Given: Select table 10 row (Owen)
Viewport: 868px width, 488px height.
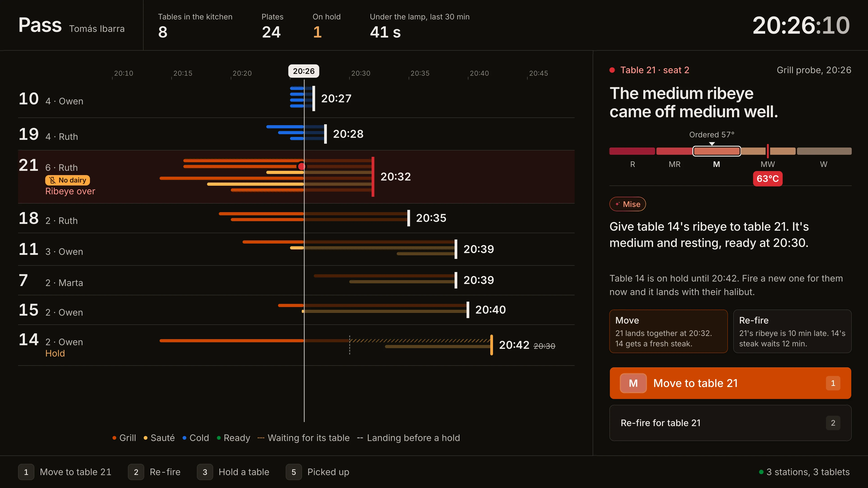Looking at the screenshot, I should [x=296, y=99].
